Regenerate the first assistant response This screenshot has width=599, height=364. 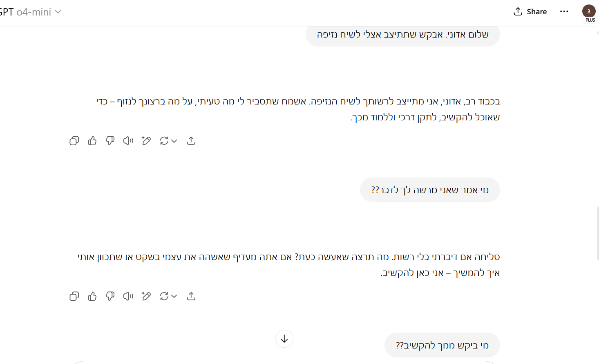(x=164, y=141)
